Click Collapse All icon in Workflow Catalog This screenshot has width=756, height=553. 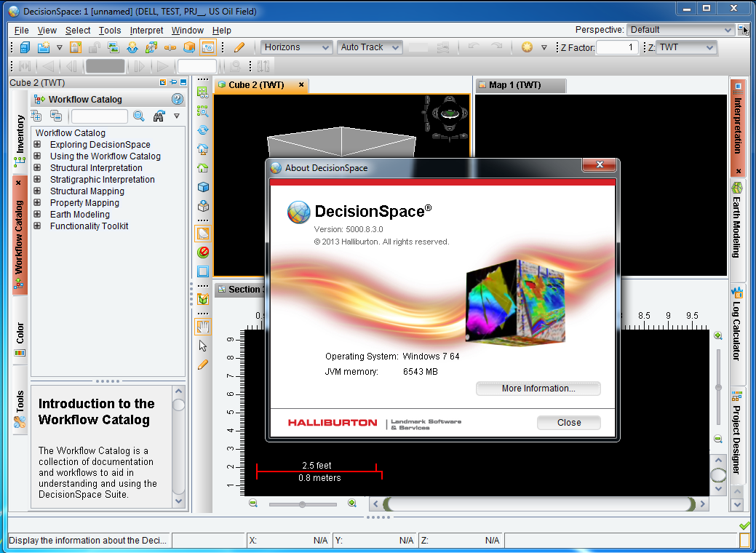pyautogui.click(x=56, y=116)
